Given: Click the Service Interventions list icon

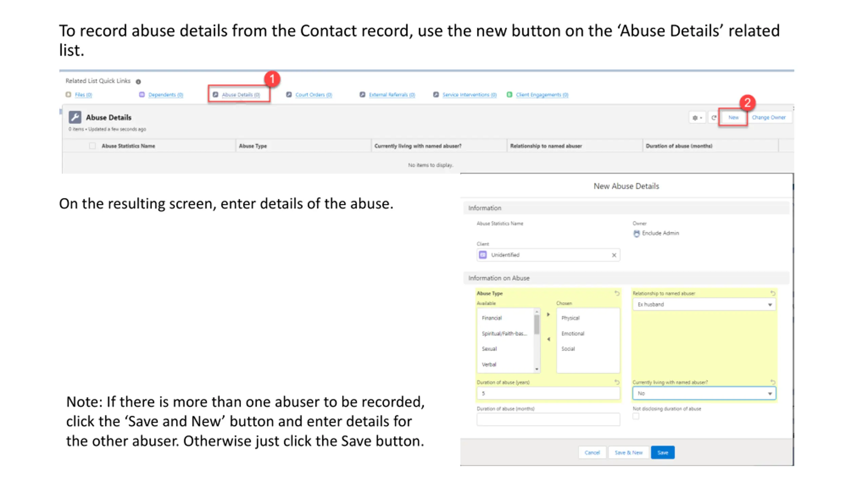Looking at the screenshot, I should point(436,95).
